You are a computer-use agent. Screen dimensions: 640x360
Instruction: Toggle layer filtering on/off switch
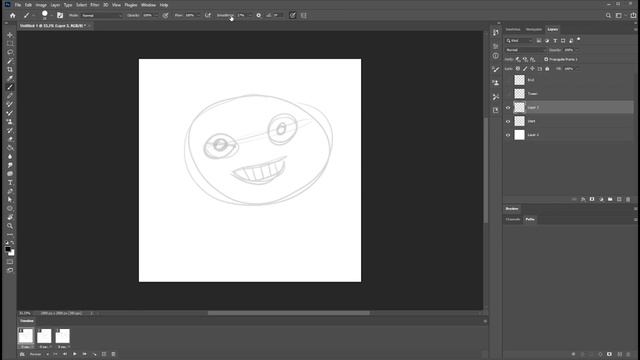578,40
